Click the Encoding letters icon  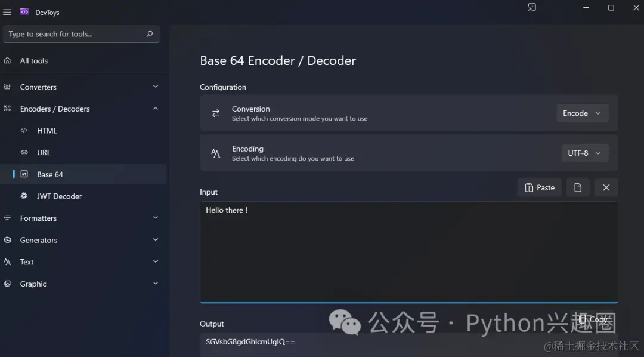tap(216, 153)
